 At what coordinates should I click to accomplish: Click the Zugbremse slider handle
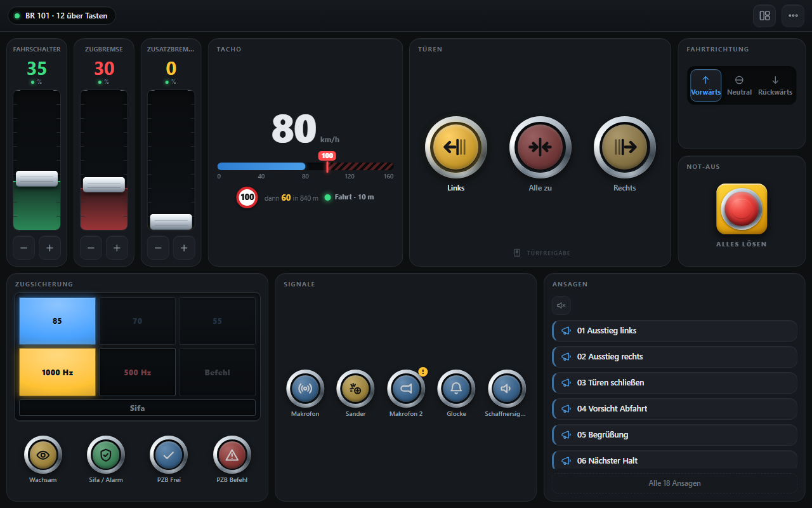pyautogui.click(x=104, y=184)
